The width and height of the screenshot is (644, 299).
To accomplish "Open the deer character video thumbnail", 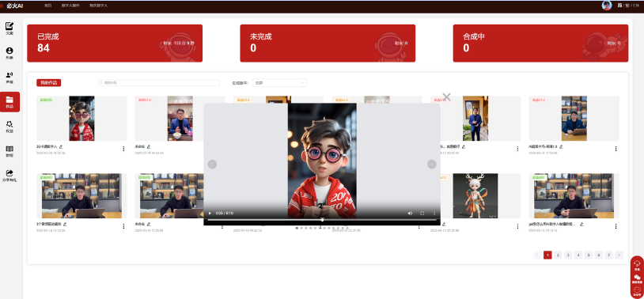I will pyautogui.click(x=475, y=196).
